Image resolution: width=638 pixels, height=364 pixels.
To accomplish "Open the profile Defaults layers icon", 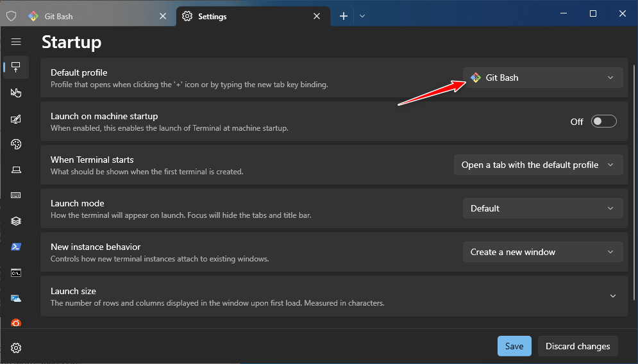I will pos(16,221).
